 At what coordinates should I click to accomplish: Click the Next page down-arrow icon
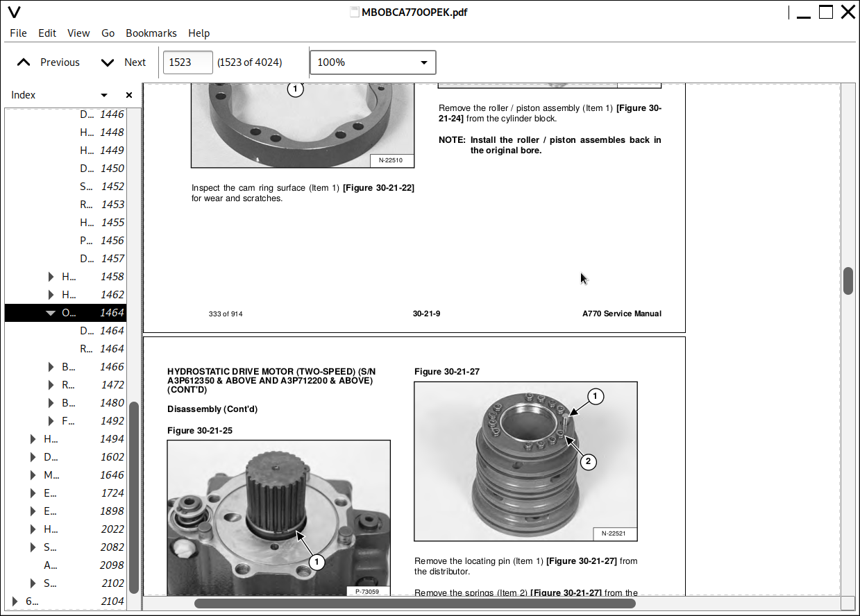click(108, 62)
